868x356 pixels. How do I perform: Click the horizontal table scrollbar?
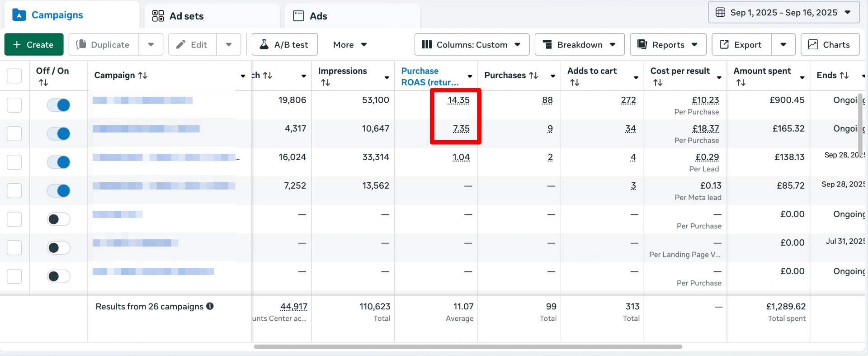(x=468, y=347)
